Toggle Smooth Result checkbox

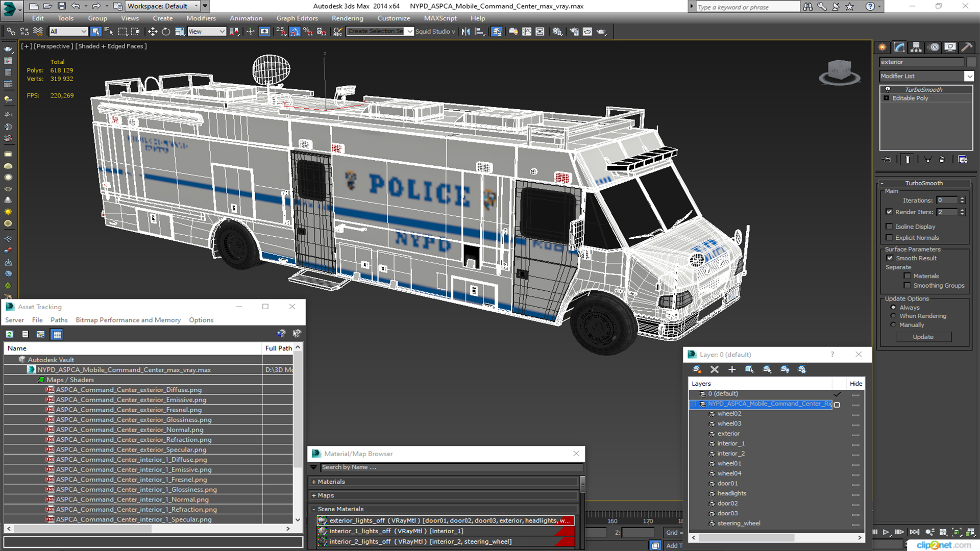890,258
